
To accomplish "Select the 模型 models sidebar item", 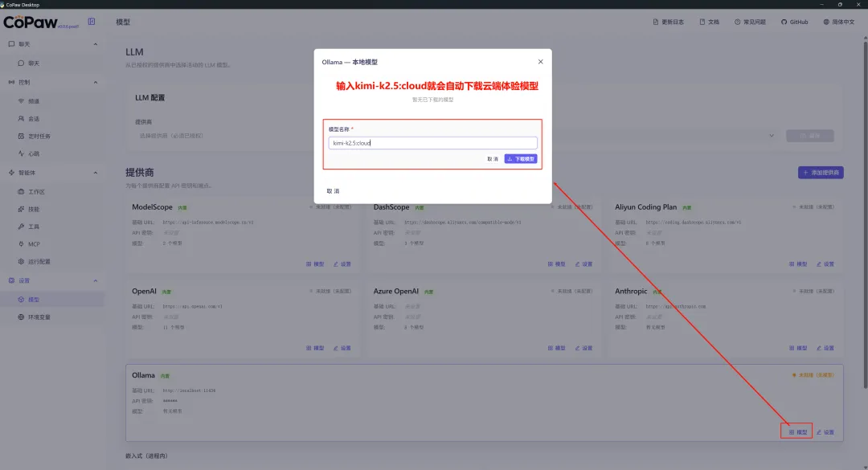I will (52, 300).
